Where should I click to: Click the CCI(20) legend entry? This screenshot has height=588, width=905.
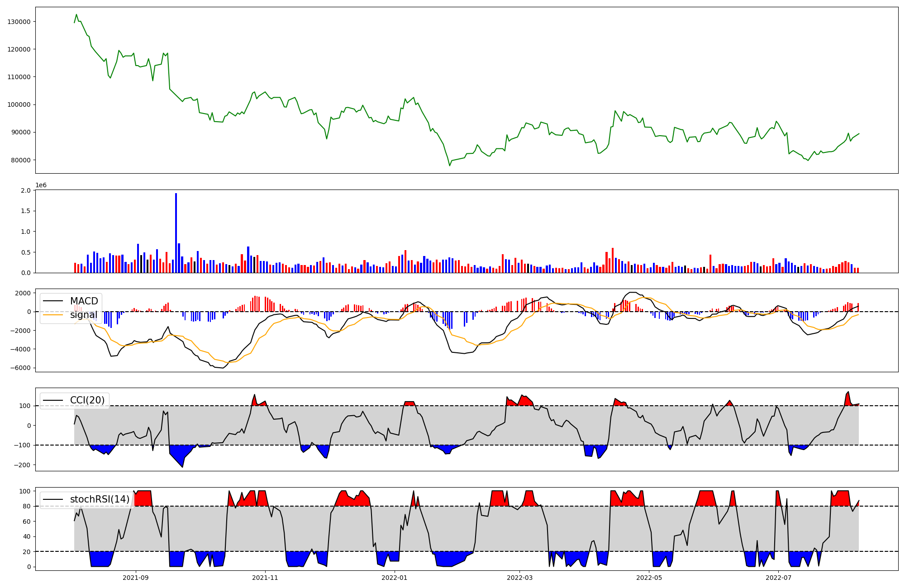87,400
